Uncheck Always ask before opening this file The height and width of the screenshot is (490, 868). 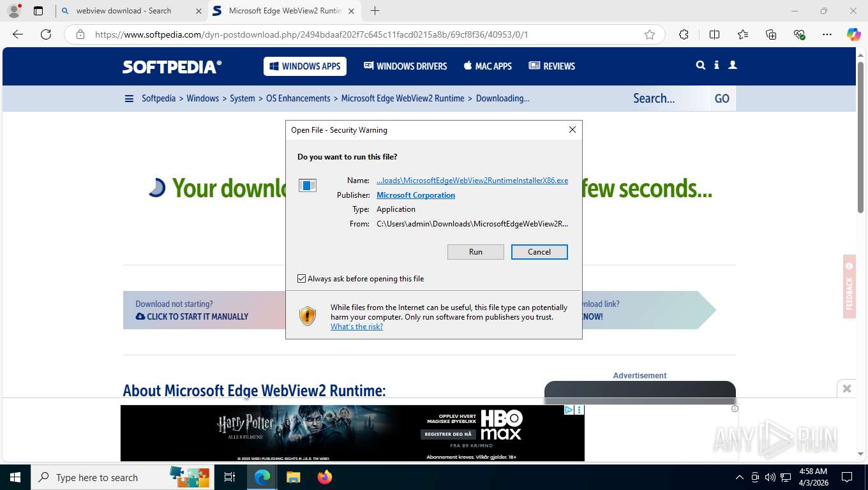[301, 279]
